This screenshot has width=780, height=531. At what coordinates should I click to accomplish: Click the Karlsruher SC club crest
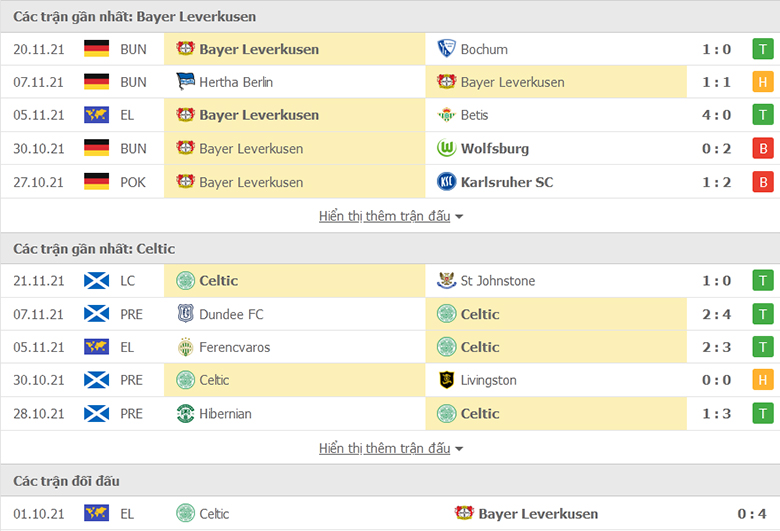446,182
